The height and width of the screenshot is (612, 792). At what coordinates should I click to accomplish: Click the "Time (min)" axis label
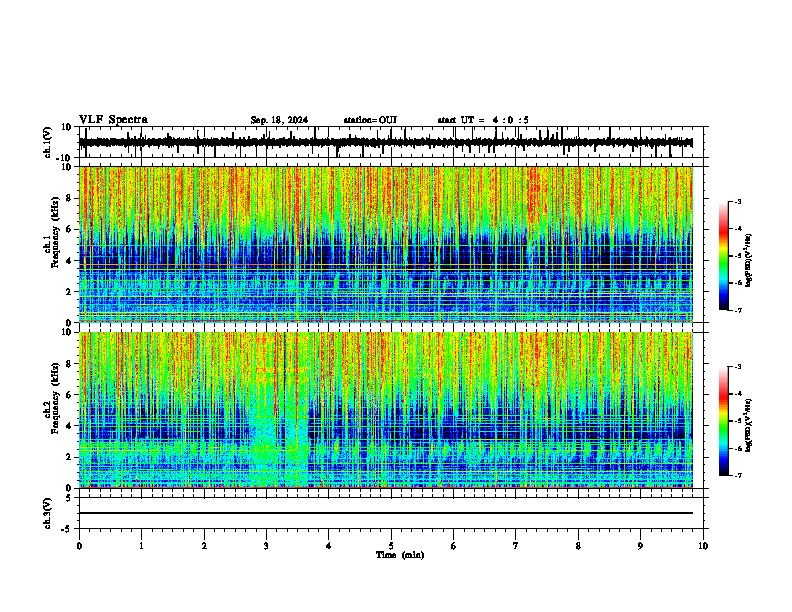pos(400,555)
